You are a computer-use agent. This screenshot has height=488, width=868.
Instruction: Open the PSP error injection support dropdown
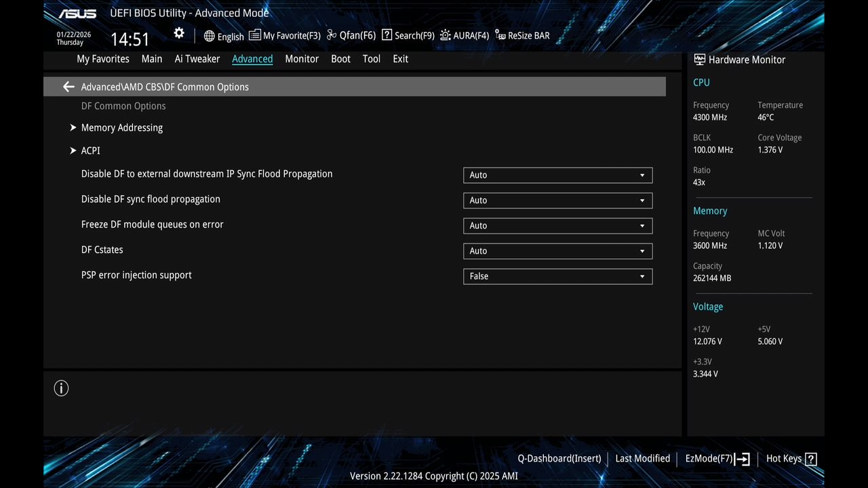tap(557, 276)
